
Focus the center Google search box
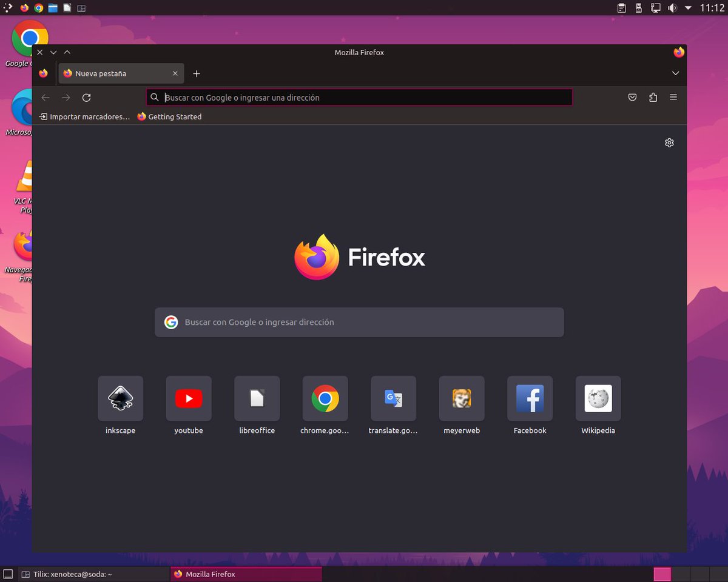point(359,322)
